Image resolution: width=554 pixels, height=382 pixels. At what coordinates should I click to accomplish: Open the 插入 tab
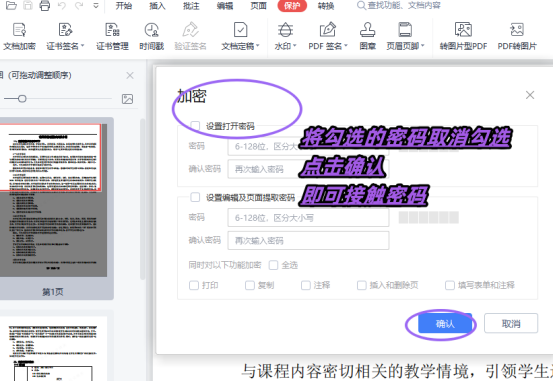tap(157, 6)
